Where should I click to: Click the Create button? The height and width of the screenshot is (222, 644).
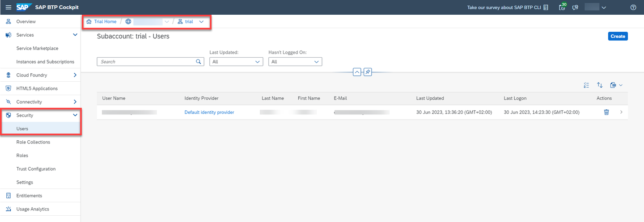click(618, 36)
